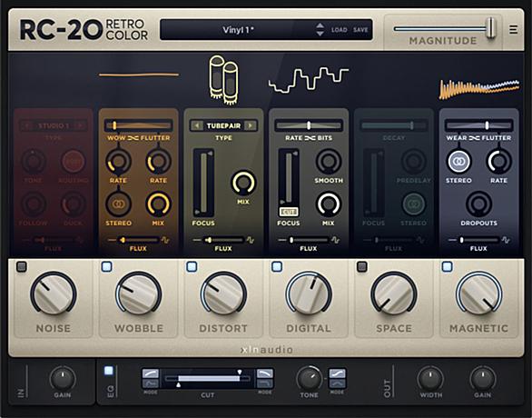Select previous distortion type with left arrow
The height and width of the screenshot is (418, 532).
pos(196,125)
